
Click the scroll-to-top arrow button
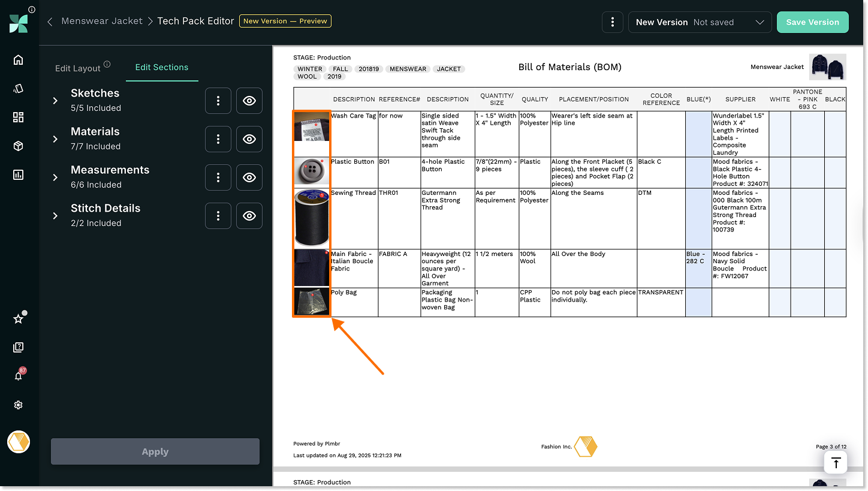coord(836,462)
